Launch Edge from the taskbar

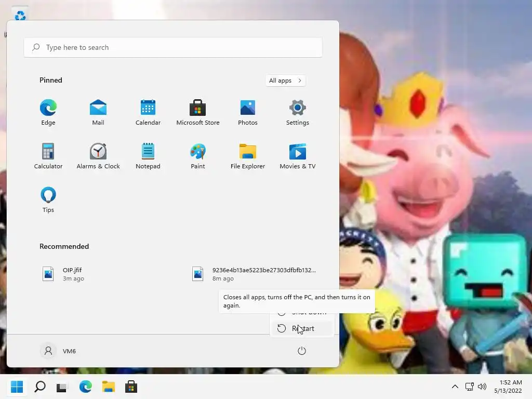[x=86, y=387]
